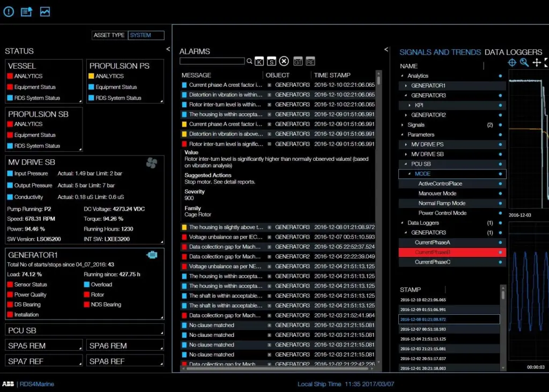The image size is (549, 392).
Task: Select the SYSTEM option
Action: coord(146,35)
